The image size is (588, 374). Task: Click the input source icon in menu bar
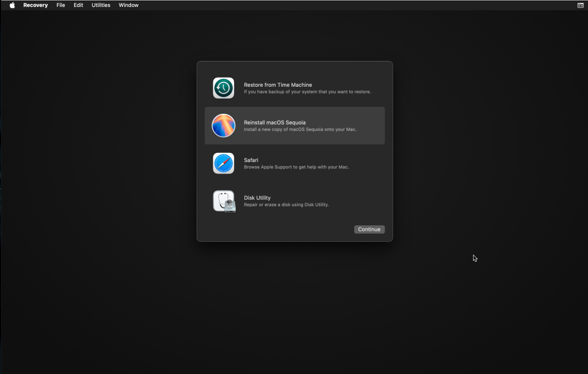point(580,5)
